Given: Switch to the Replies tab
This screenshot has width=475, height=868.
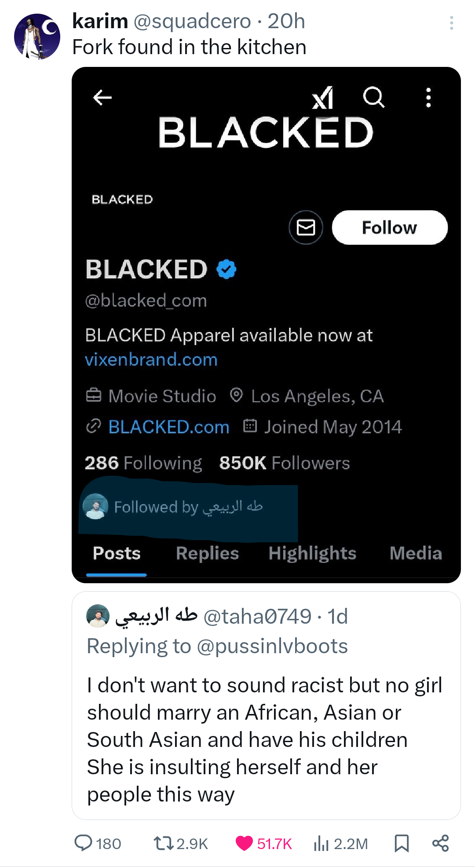Looking at the screenshot, I should pyautogui.click(x=207, y=553).
